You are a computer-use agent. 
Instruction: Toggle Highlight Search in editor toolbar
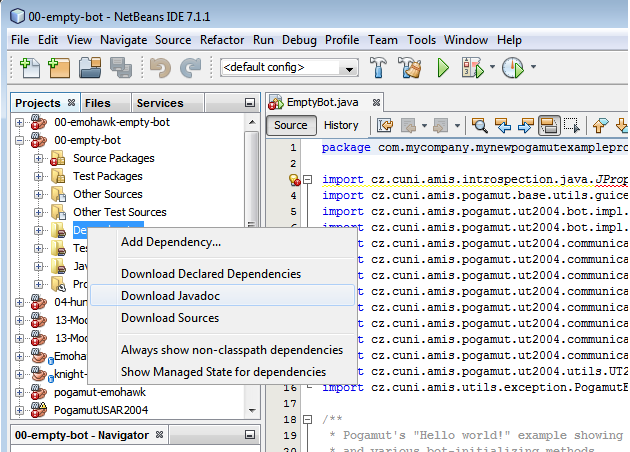(x=549, y=125)
